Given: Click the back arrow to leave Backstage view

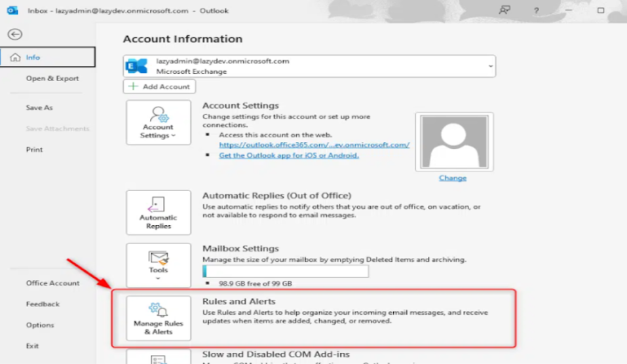Looking at the screenshot, I should click(15, 34).
